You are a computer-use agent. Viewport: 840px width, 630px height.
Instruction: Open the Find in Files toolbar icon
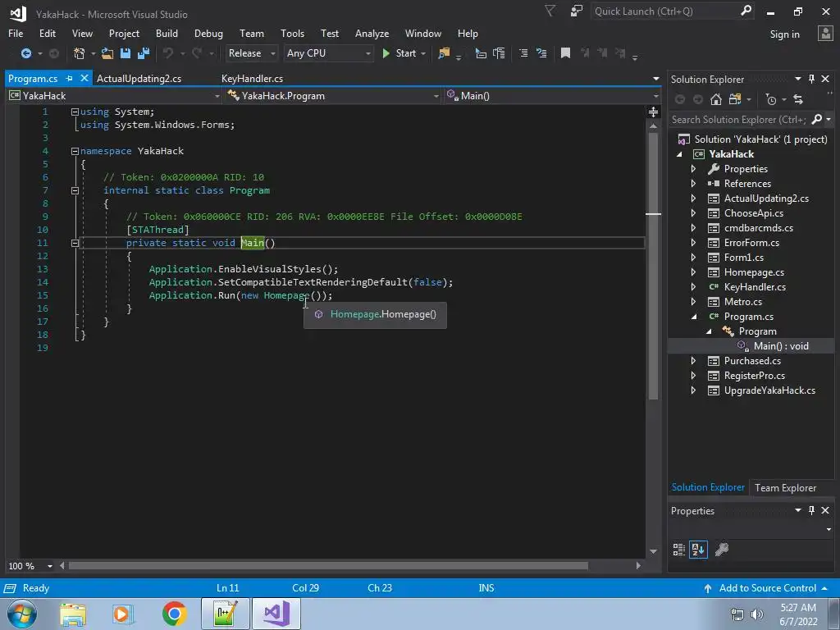(444, 53)
